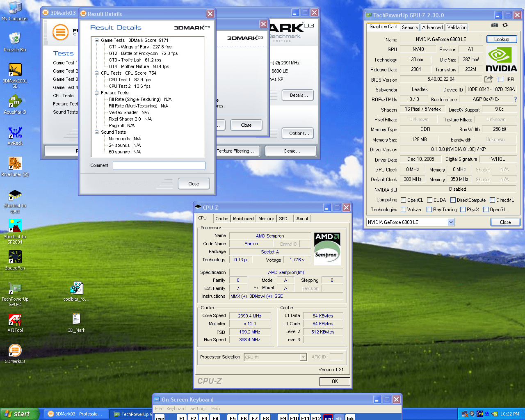Take a GPU-Z screenshot with camera icon

coord(495,25)
